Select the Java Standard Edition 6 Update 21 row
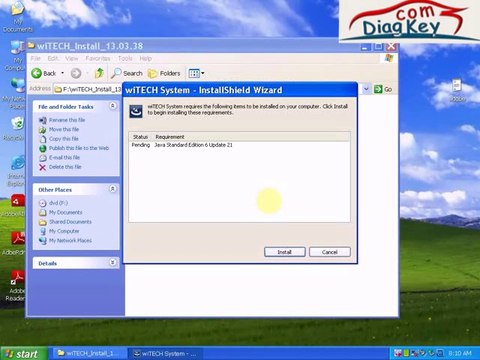Viewport: 480px width, 360px height. click(x=239, y=145)
